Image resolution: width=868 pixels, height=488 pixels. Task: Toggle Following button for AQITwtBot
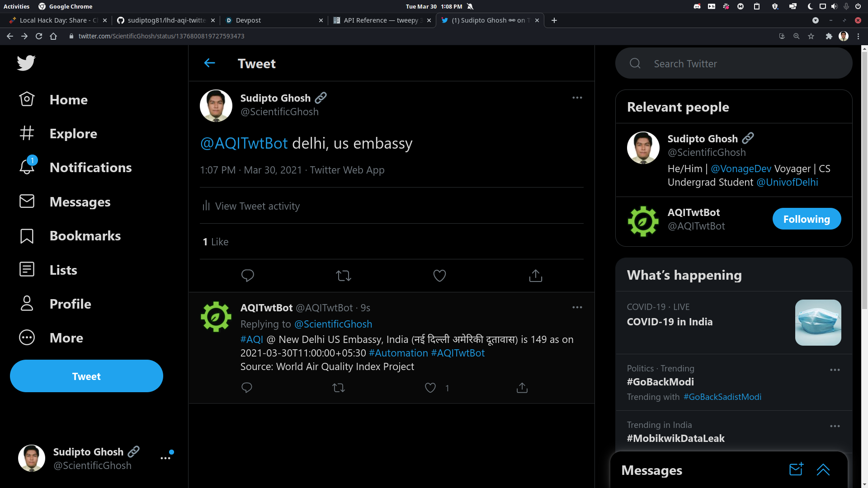(x=807, y=219)
